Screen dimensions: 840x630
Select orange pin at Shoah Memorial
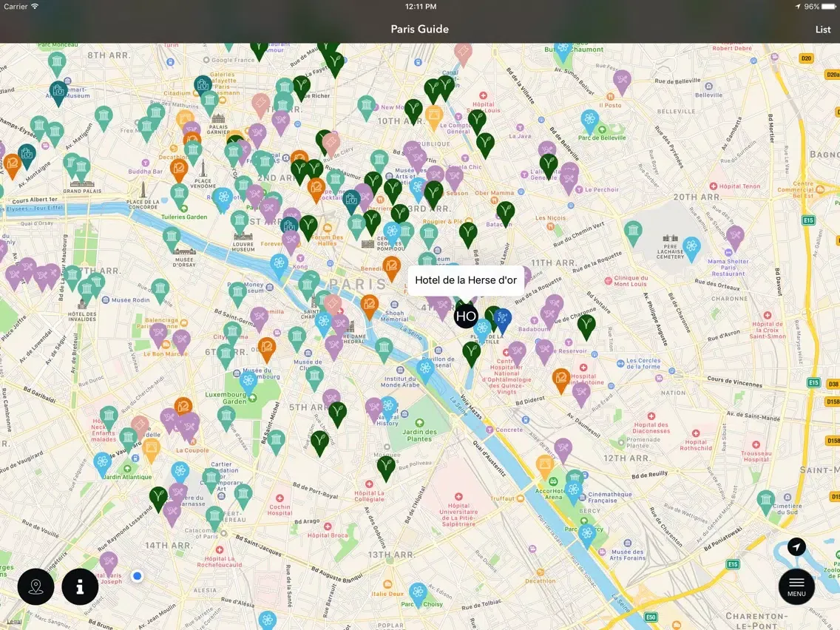[x=370, y=305]
